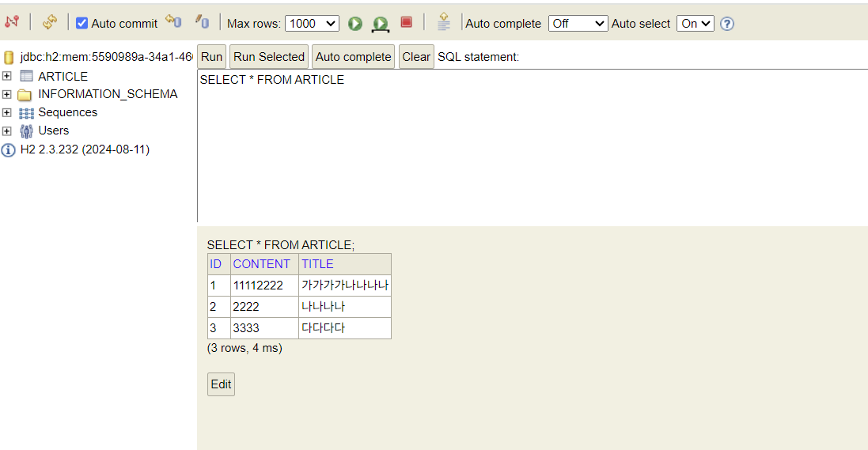
Task: Click the title cell 다다다다
Action: click(345, 328)
